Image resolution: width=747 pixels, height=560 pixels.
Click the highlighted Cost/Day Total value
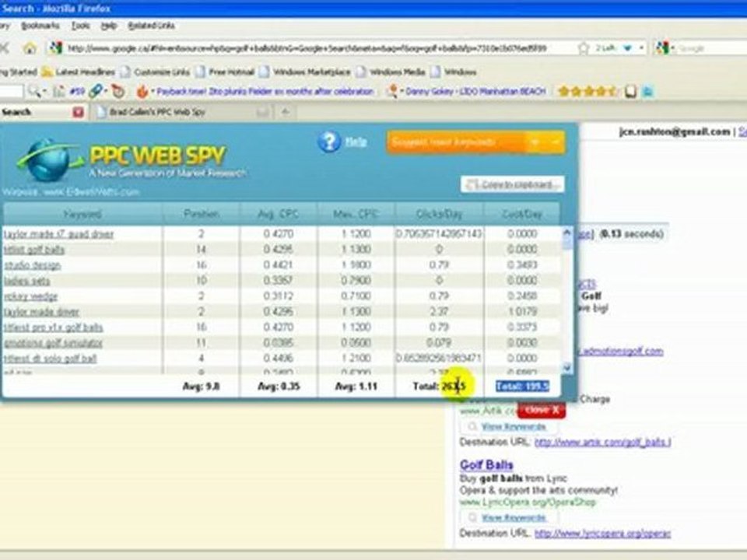point(522,387)
